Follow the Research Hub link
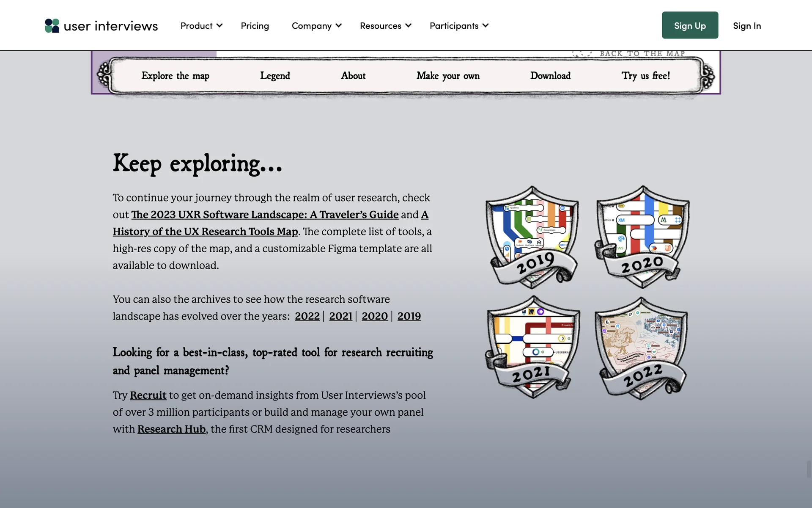This screenshot has width=812, height=508. (x=171, y=429)
